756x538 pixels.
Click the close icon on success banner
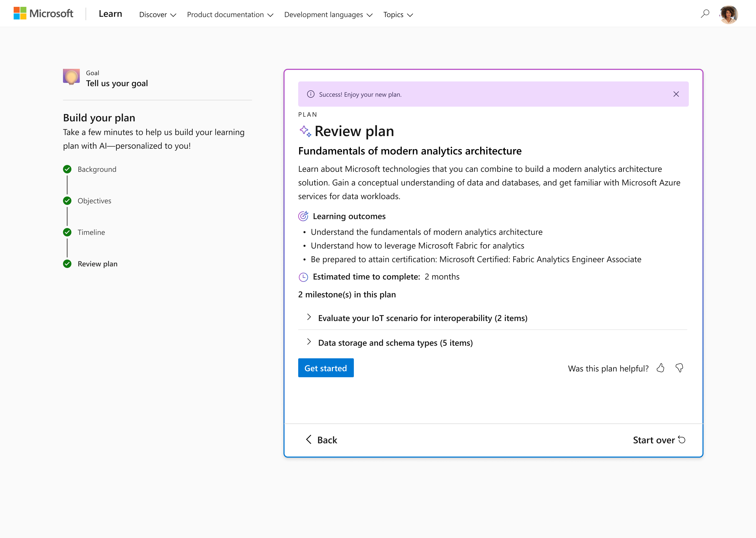[x=676, y=94]
